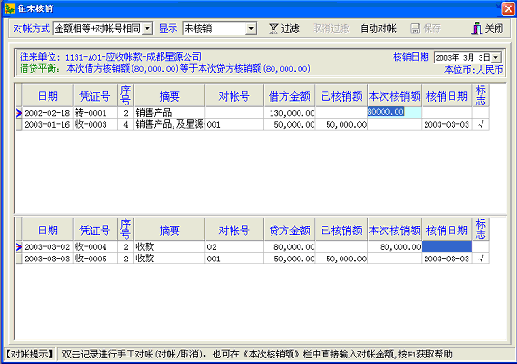Viewport: 517px width, 364px height.
Task: Click the close door icon in toolbar
Action: pos(477,29)
